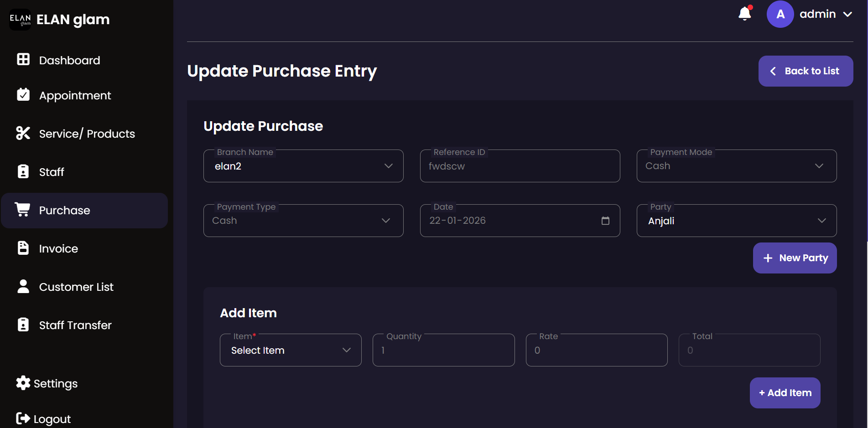Go to Customer List in sidebar
This screenshot has width=868, height=428.
(76, 287)
